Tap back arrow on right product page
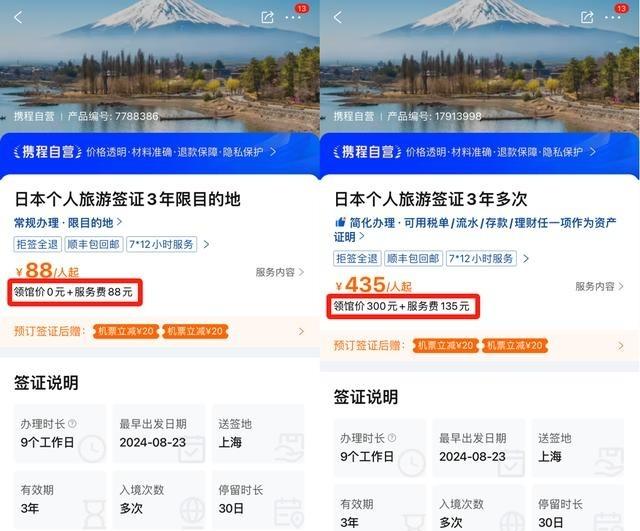 [338, 18]
